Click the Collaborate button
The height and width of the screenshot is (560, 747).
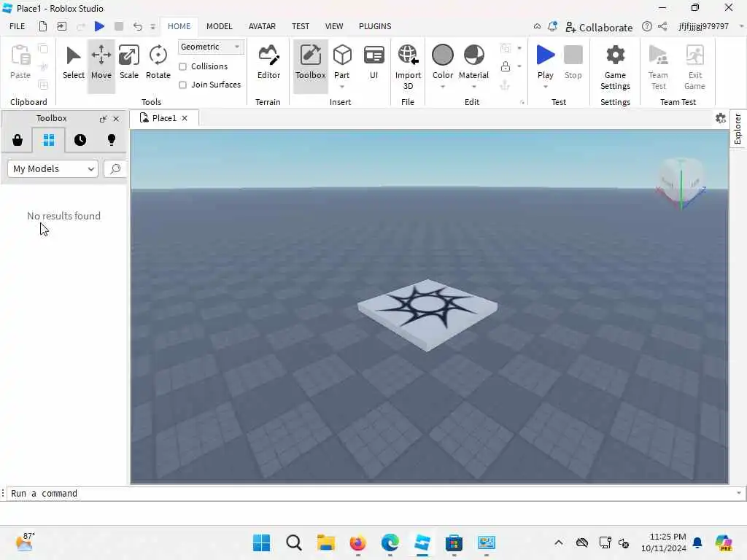coord(599,27)
